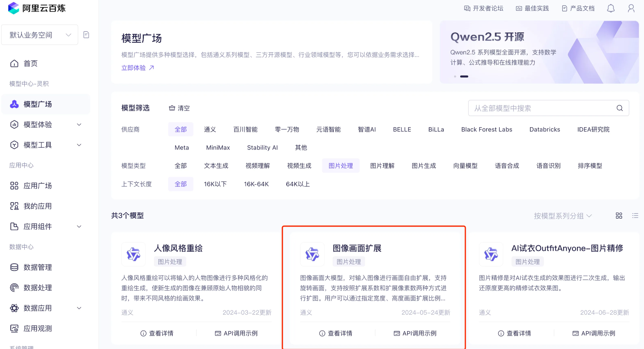Open 应用观测 in sidebar

45,328
